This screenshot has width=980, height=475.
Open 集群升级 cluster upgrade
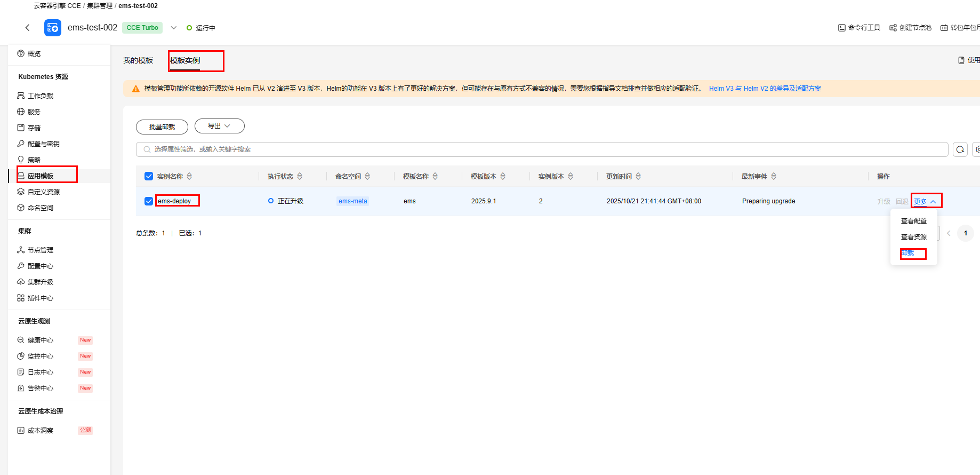click(x=35, y=282)
